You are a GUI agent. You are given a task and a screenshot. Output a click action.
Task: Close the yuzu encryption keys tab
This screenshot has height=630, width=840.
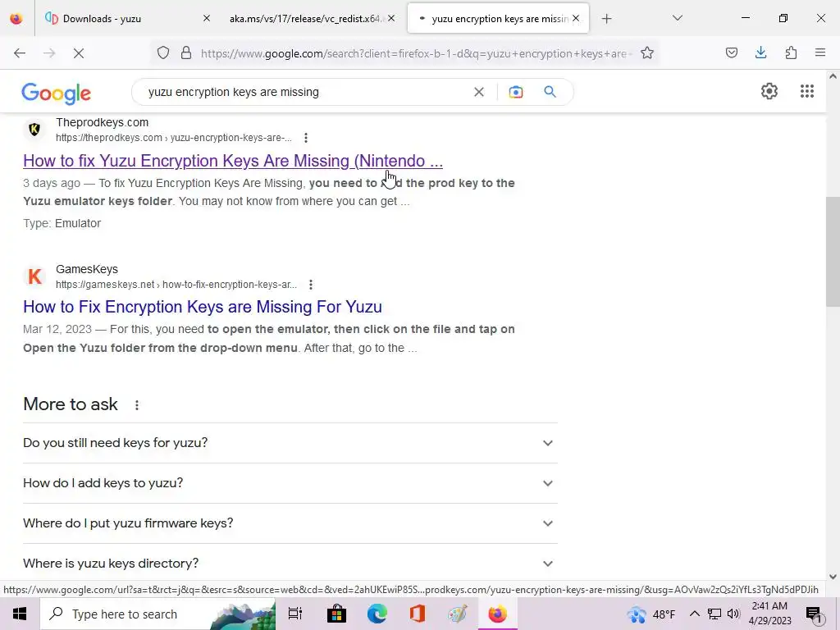[576, 18]
